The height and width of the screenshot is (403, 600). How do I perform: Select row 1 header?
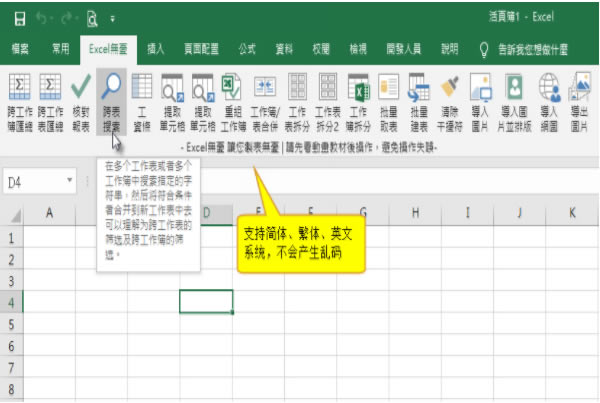click(11, 238)
